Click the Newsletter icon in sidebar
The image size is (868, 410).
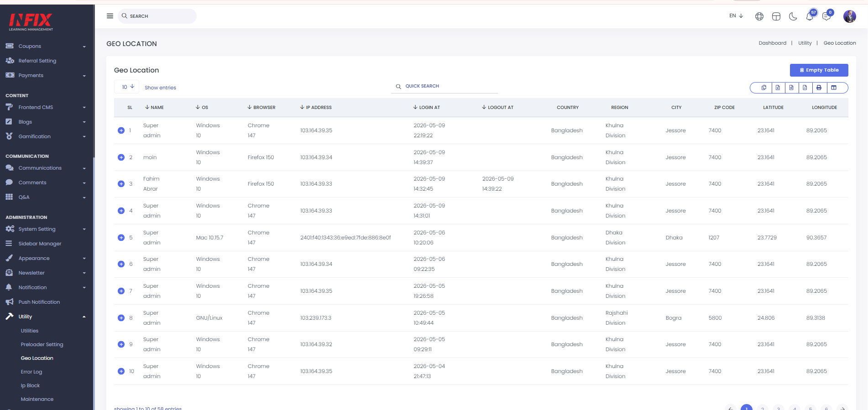[9, 273]
